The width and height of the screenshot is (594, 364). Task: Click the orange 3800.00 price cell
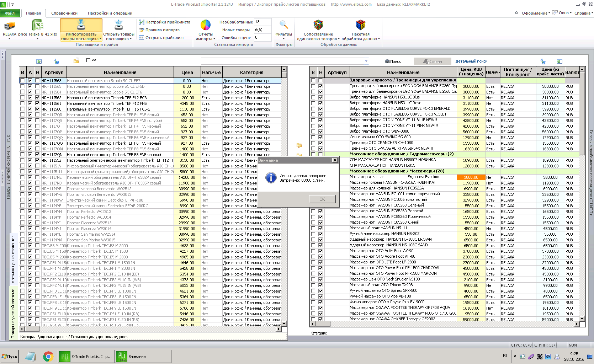471,177
